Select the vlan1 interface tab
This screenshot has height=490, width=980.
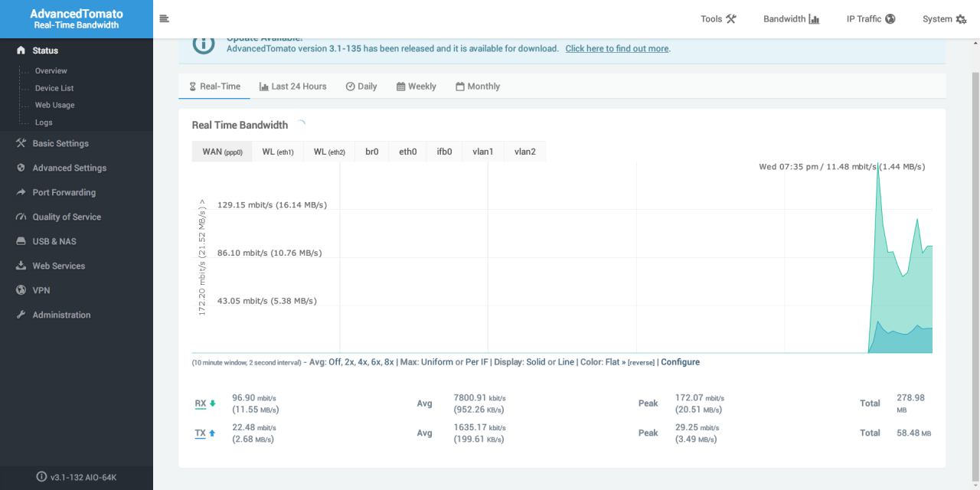pyautogui.click(x=483, y=152)
